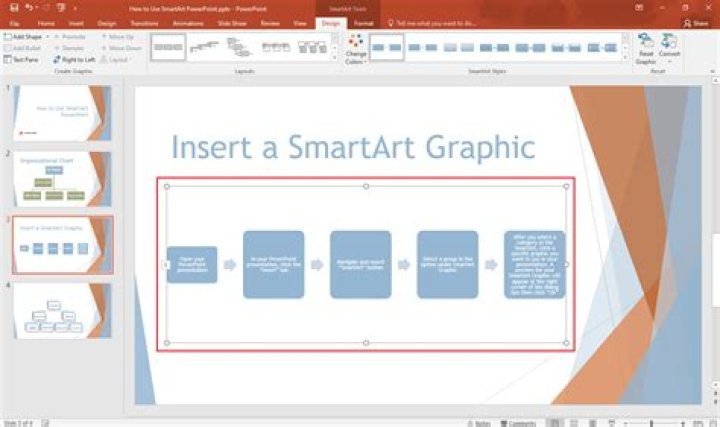This screenshot has width=720, height=427.
Task: Click Add Shape button
Action: coord(23,36)
